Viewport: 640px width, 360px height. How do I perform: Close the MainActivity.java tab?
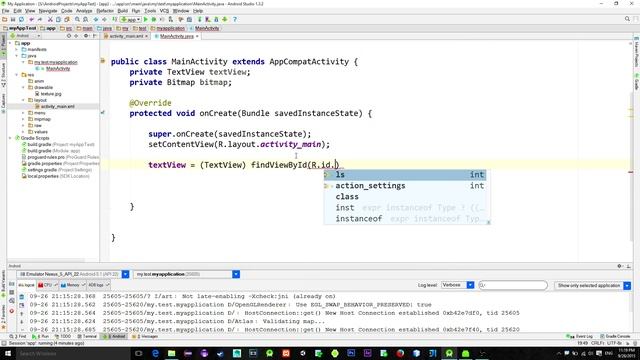197,36
